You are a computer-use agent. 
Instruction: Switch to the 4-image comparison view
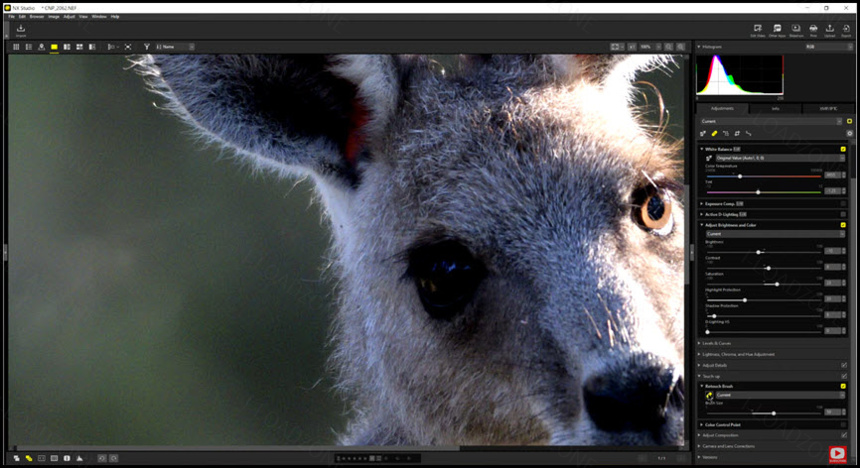point(79,47)
